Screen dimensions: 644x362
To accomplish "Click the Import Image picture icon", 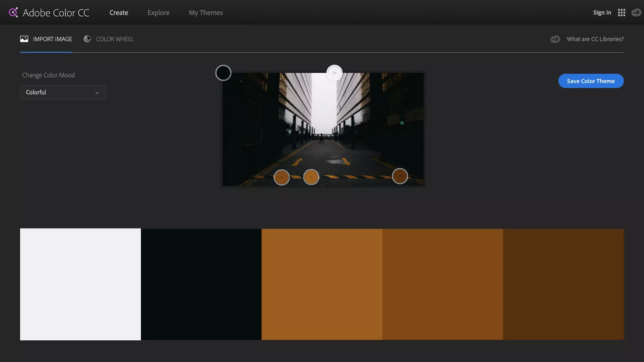I will (x=24, y=39).
